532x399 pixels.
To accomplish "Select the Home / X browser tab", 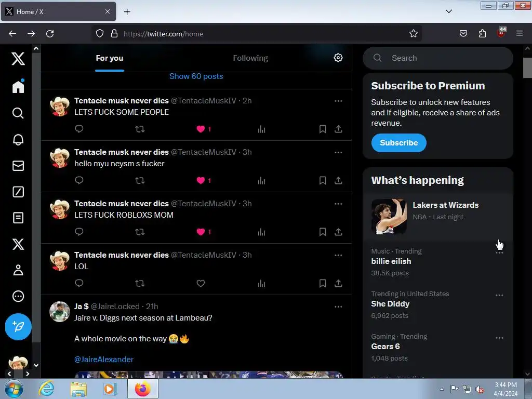I will [x=58, y=11].
